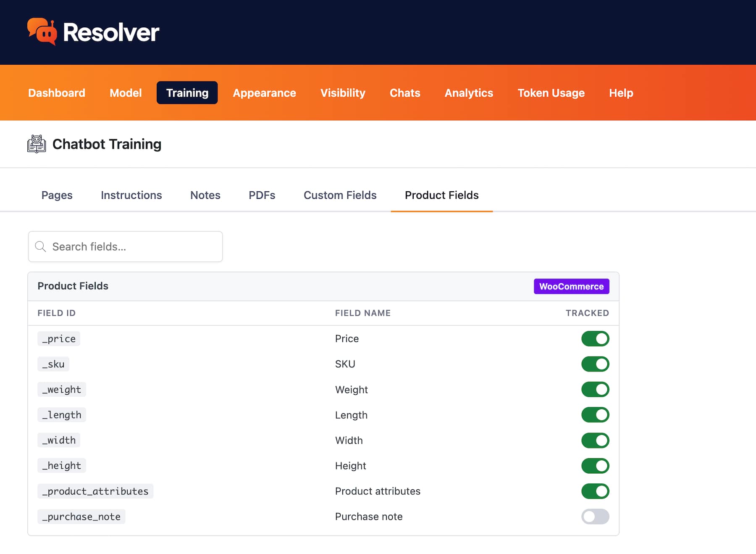The image size is (756, 554).
Task: Open the Chats section
Action: pyautogui.click(x=405, y=93)
